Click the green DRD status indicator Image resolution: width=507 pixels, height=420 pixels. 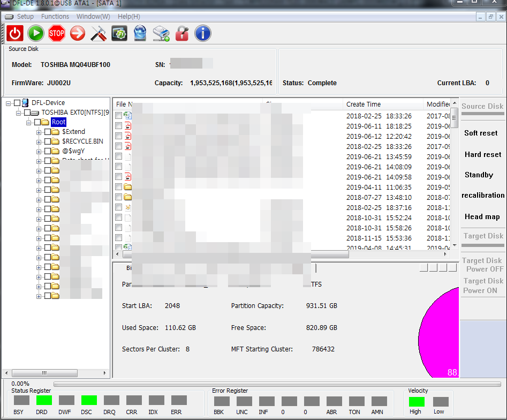[x=44, y=400]
